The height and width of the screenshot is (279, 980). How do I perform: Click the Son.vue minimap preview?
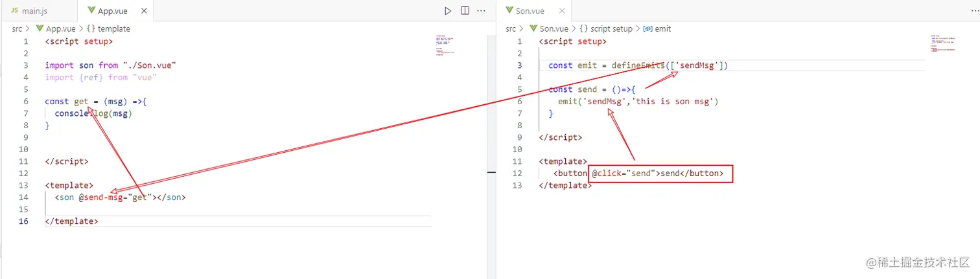(x=942, y=44)
